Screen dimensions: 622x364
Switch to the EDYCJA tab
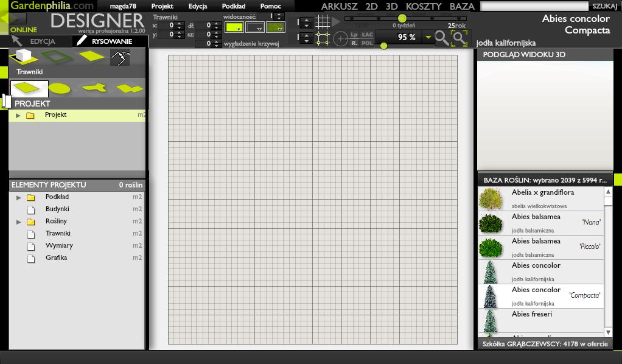[43, 41]
